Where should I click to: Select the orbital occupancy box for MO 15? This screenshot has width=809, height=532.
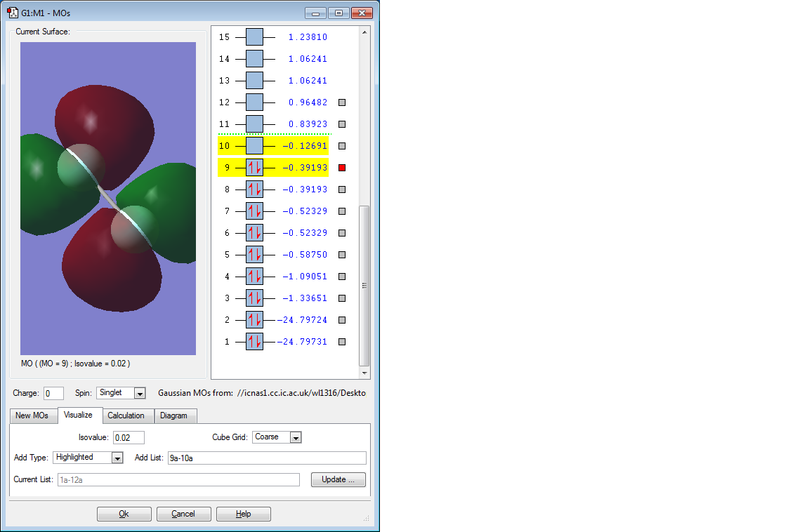click(254, 37)
